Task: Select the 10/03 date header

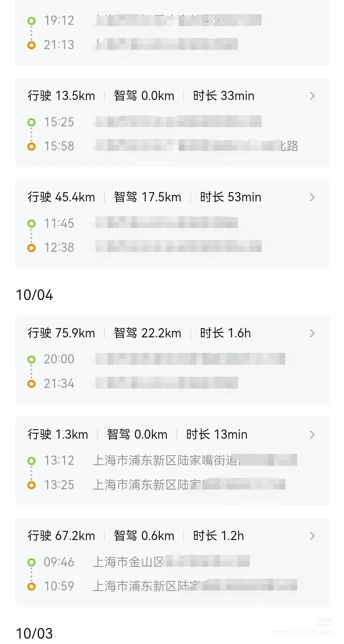Action: pyautogui.click(x=35, y=633)
